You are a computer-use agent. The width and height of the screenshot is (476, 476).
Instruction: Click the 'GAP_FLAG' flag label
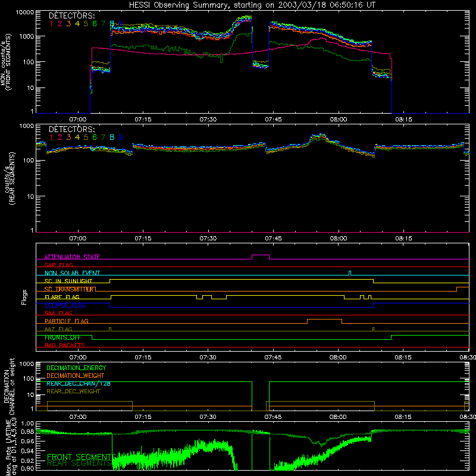[x=58, y=265]
